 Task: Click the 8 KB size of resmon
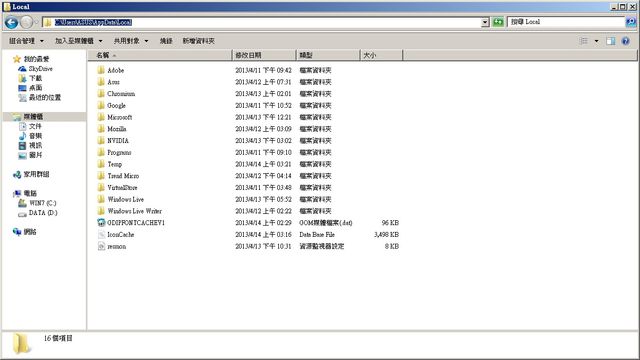392,247
